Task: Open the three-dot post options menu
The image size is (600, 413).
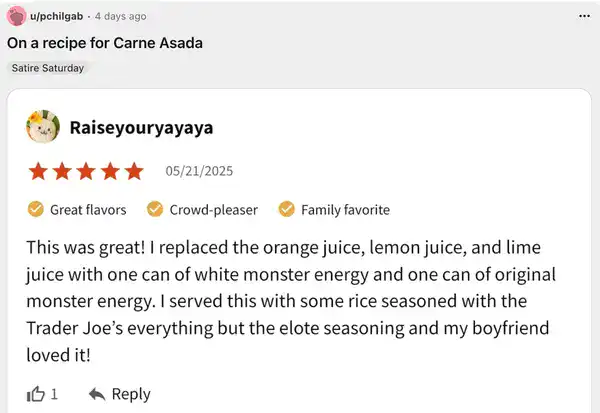Action: (585, 17)
